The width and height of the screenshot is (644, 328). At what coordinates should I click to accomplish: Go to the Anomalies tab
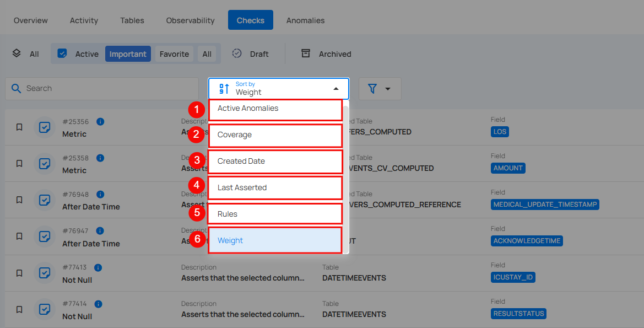point(306,20)
